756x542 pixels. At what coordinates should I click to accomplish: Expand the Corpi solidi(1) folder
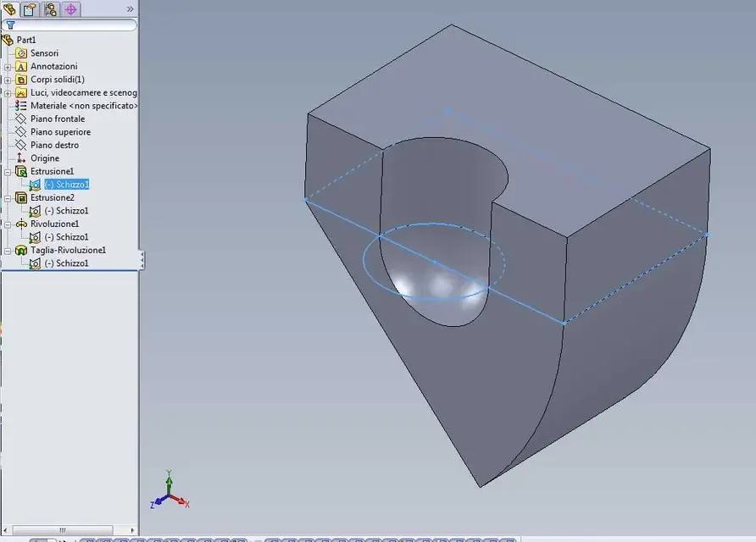(8, 80)
